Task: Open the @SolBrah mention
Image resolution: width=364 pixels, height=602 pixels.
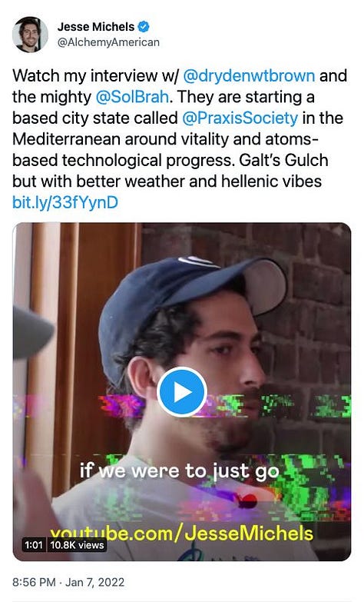Action: [132, 97]
